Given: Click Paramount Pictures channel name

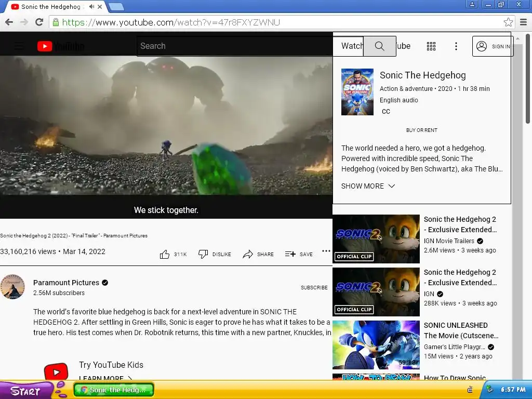Looking at the screenshot, I should pos(66,283).
